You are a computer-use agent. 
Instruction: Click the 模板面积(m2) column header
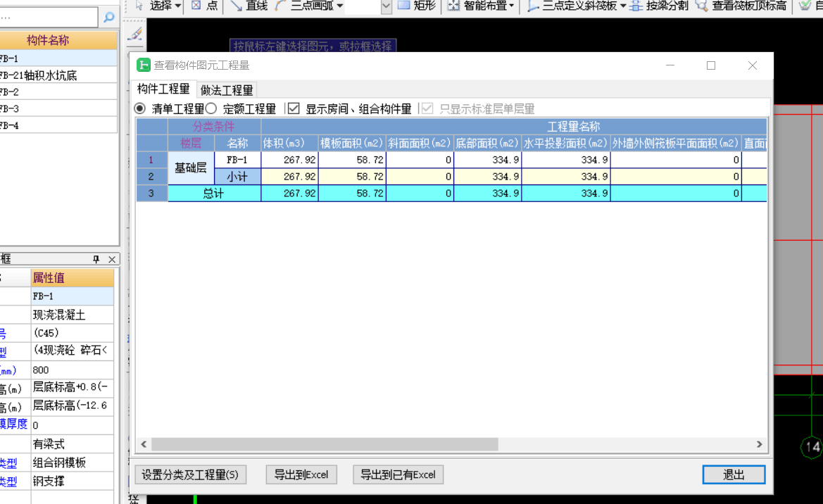coord(352,143)
